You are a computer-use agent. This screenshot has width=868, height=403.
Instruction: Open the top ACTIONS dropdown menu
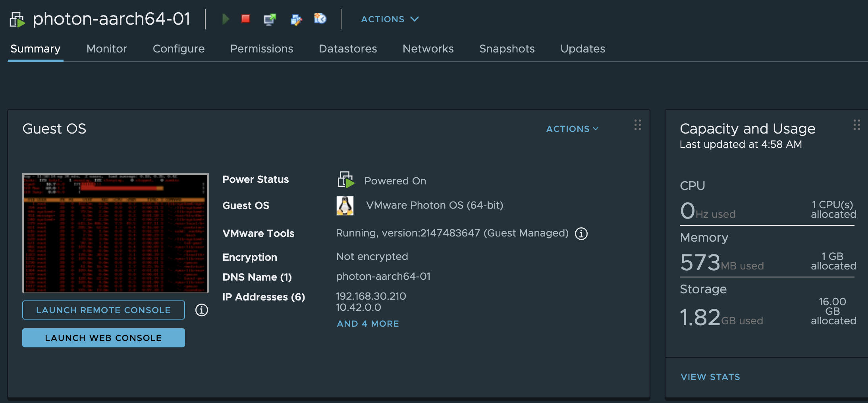click(390, 19)
